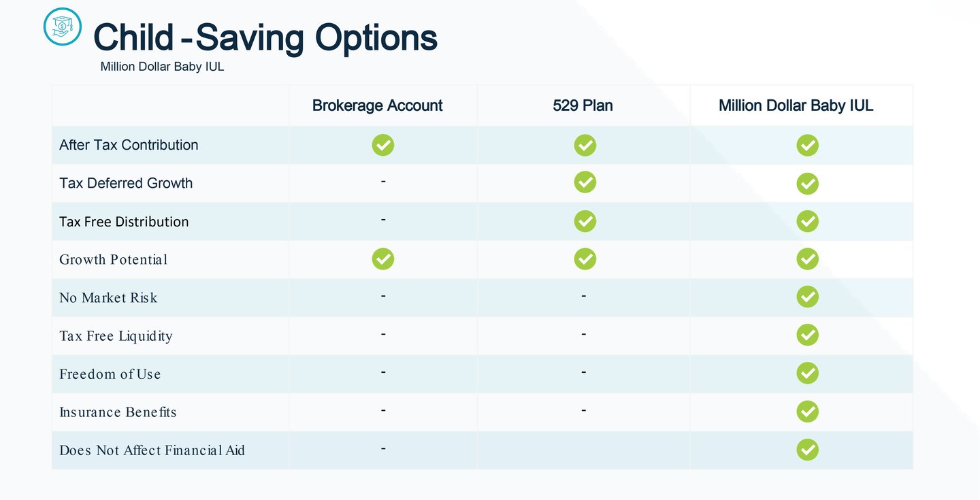Click 529 Plan Tax Free Distribution checkmark
This screenshot has width=980, height=500.
pos(585,221)
